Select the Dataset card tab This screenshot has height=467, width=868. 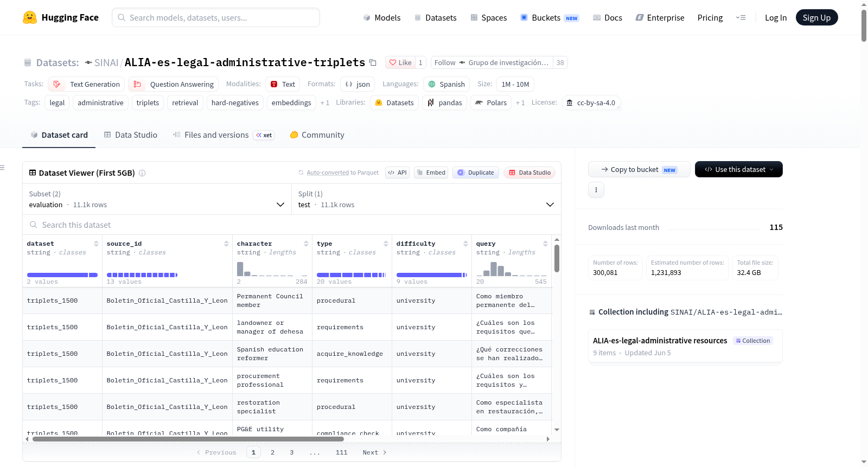tap(59, 135)
